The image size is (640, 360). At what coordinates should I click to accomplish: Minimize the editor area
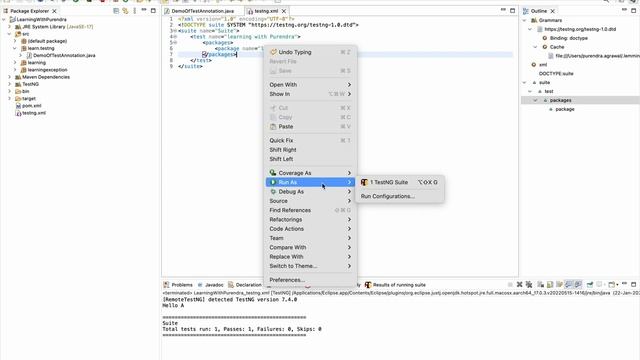(503, 10)
